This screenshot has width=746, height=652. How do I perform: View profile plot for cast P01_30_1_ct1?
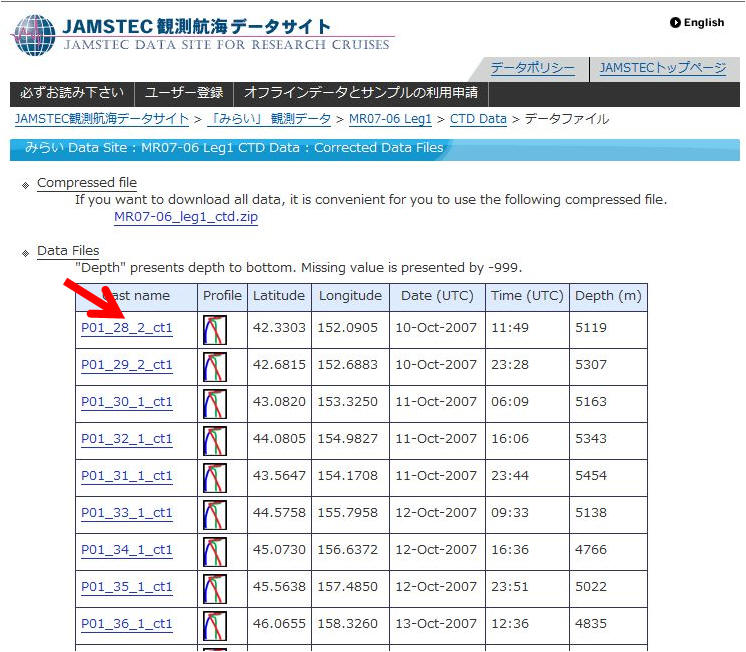coord(215,403)
